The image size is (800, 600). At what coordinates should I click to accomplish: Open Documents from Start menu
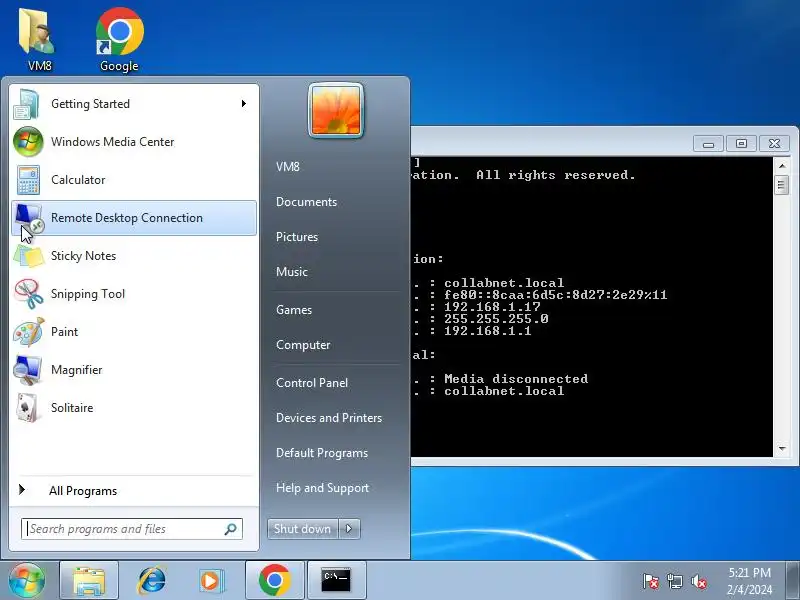pos(307,202)
